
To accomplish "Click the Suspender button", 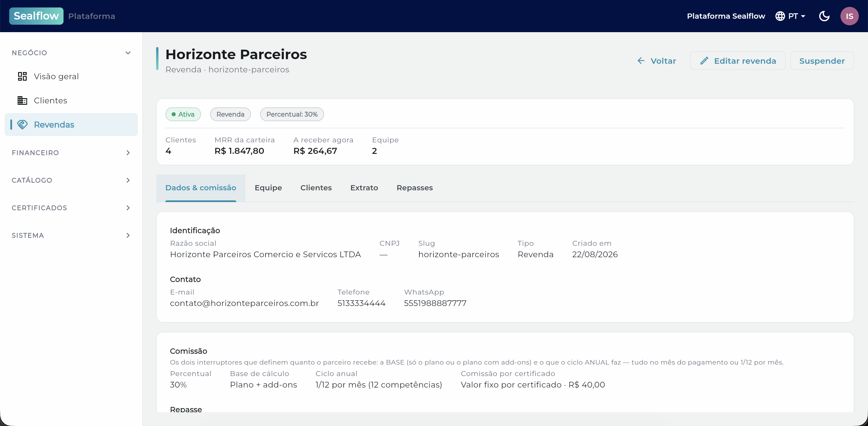I will (x=822, y=61).
